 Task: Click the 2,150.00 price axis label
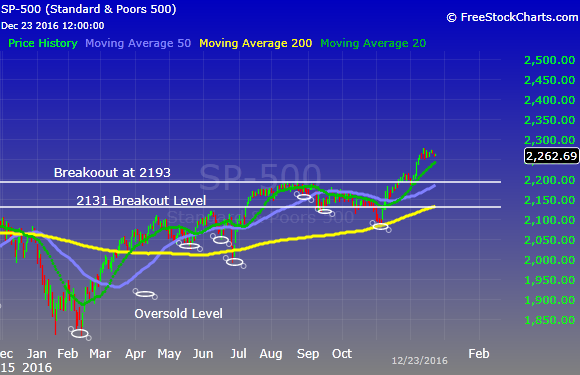pyautogui.click(x=550, y=200)
